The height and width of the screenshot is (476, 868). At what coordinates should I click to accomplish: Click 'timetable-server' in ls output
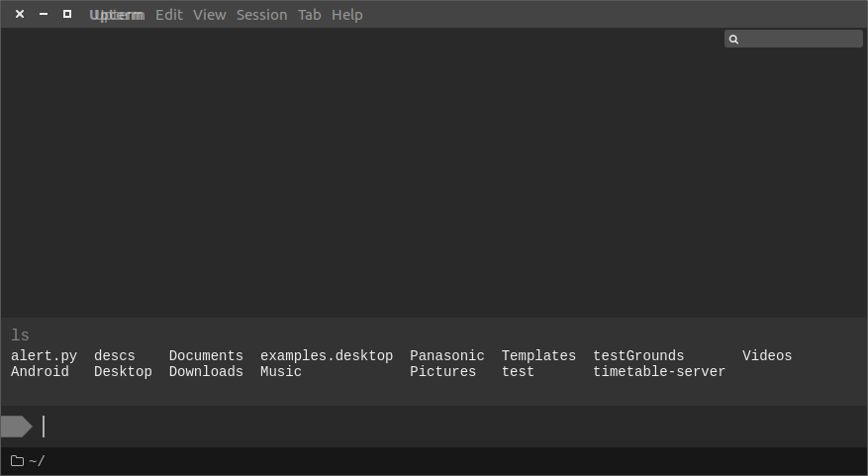pos(659,371)
